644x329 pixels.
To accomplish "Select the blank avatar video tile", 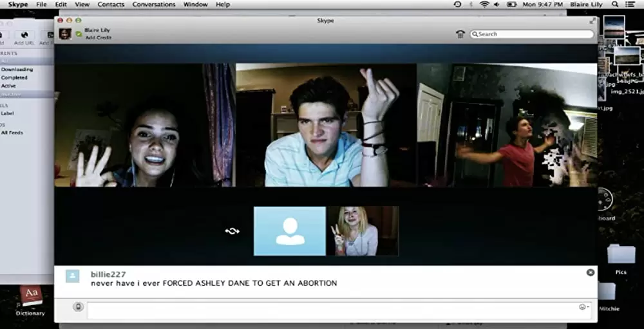I will [290, 230].
